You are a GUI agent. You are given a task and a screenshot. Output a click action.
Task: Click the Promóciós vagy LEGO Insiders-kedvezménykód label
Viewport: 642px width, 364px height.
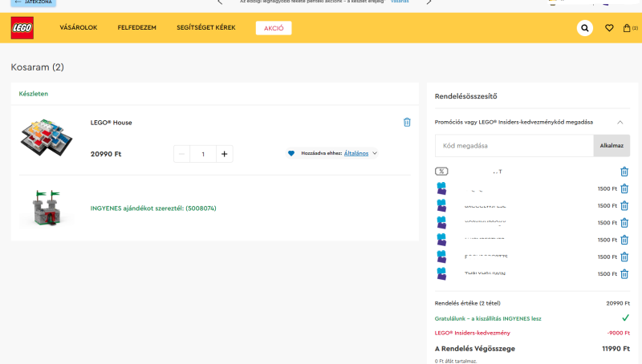tap(514, 122)
